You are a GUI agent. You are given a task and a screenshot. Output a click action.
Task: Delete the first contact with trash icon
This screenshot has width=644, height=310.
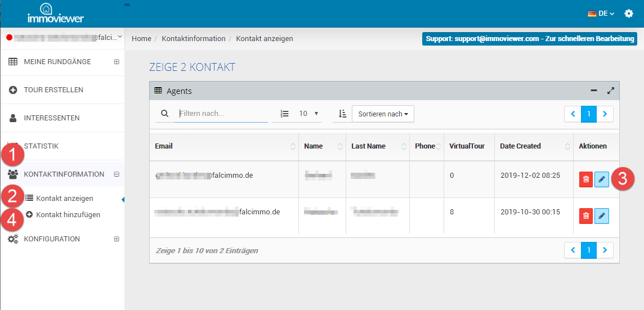[x=586, y=179]
